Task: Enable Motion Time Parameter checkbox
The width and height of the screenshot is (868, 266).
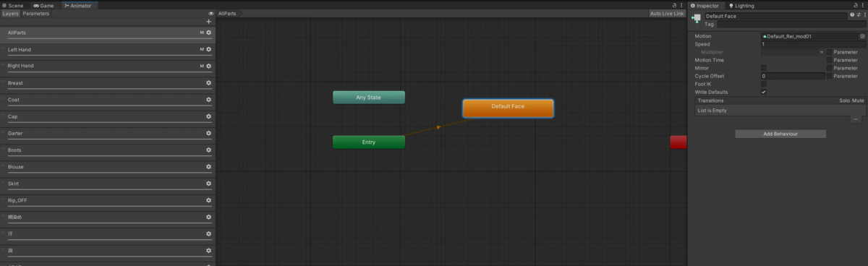Action: (830, 60)
